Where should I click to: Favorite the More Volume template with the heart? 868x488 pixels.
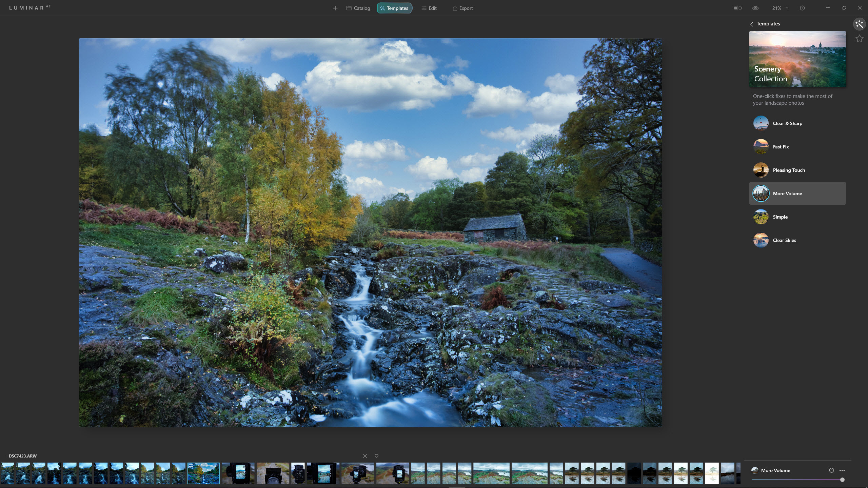coord(831,470)
